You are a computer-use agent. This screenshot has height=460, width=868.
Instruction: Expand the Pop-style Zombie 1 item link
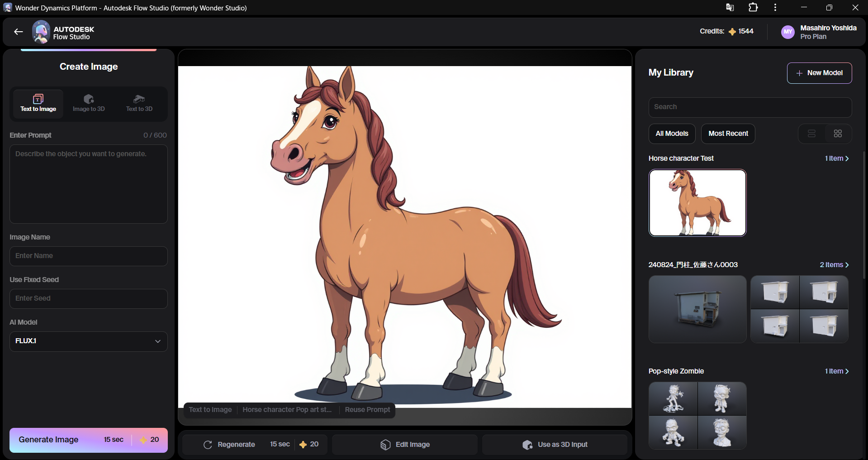pyautogui.click(x=836, y=371)
